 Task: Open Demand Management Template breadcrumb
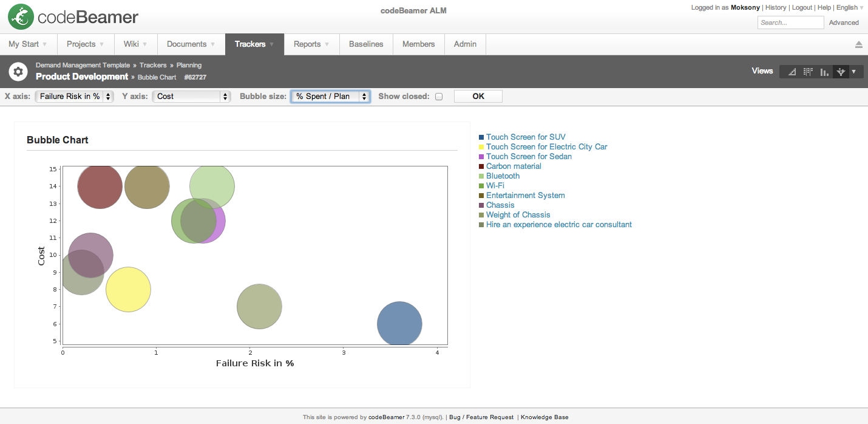click(x=83, y=65)
